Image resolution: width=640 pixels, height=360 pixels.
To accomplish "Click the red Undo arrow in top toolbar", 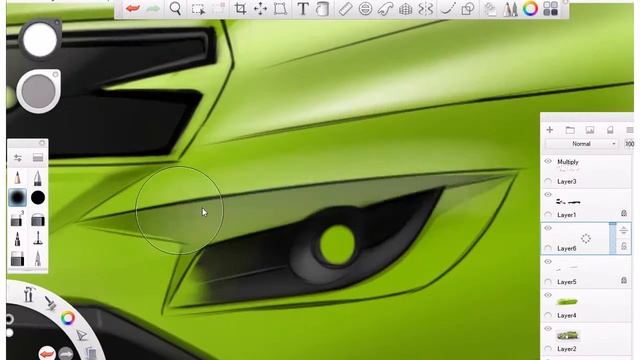I will (x=133, y=9).
